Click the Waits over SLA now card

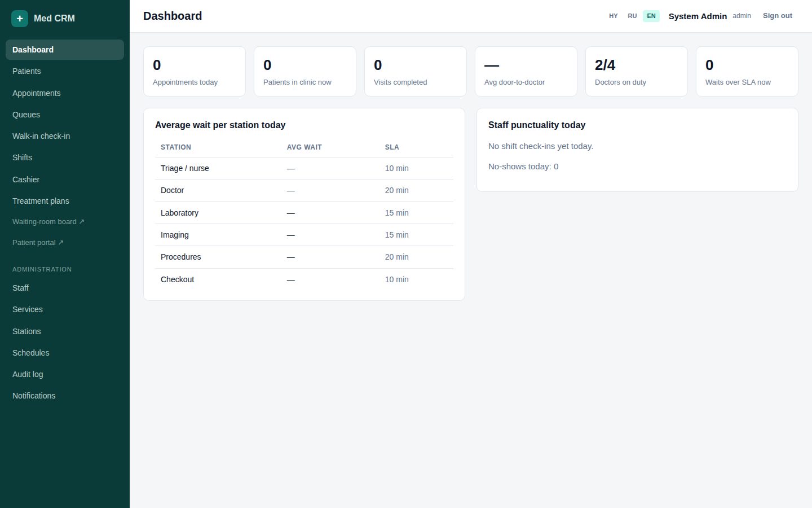[747, 71]
